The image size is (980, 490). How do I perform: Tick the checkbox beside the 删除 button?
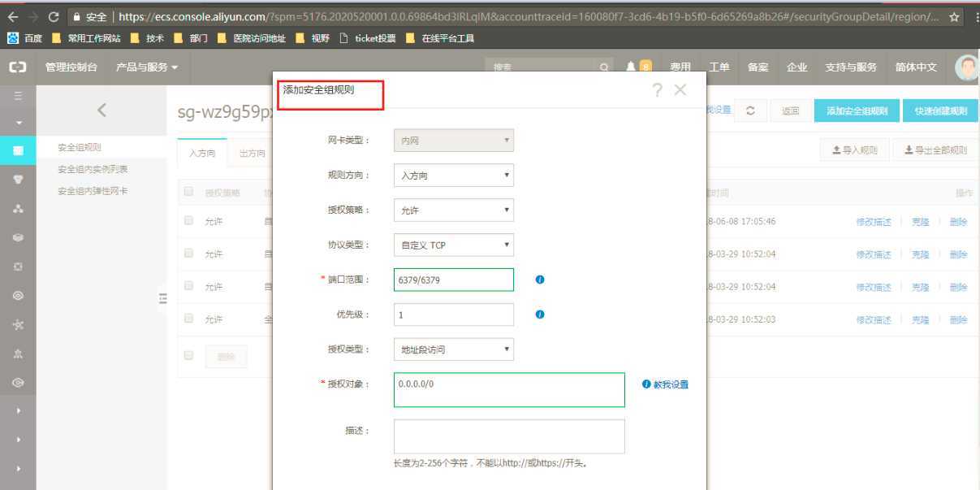pyautogui.click(x=189, y=355)
